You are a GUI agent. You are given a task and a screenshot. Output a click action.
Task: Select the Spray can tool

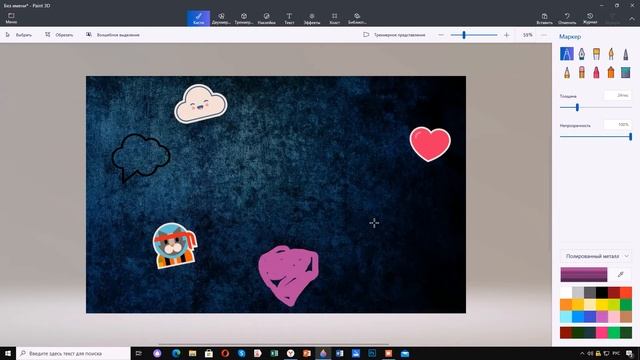pos(611,73)
